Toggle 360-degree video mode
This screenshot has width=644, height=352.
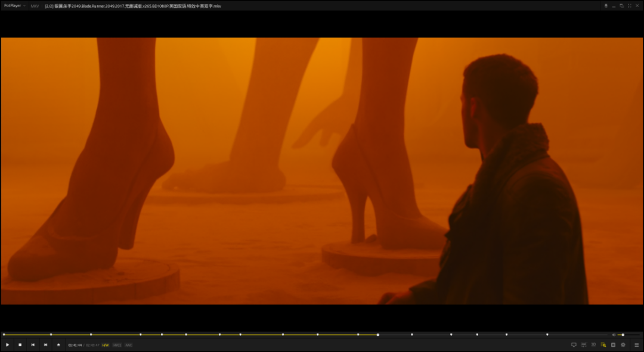pos(584,345)
